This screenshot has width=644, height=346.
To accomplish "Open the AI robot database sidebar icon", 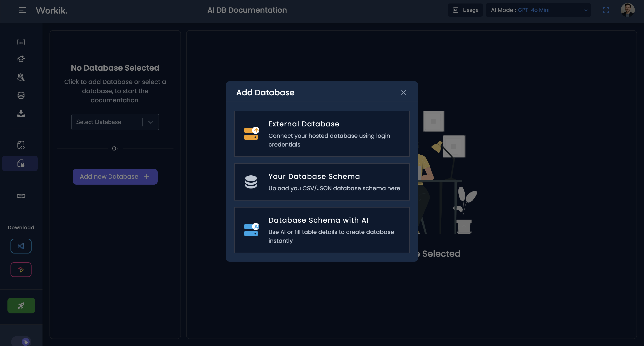I will pos(21,77).
